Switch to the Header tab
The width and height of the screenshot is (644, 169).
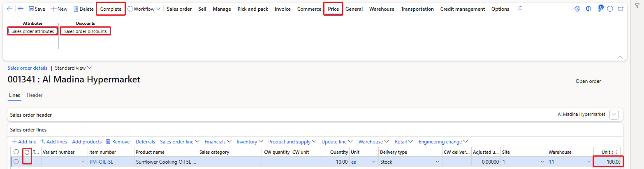pyautogui.click(x=35, y=95)
